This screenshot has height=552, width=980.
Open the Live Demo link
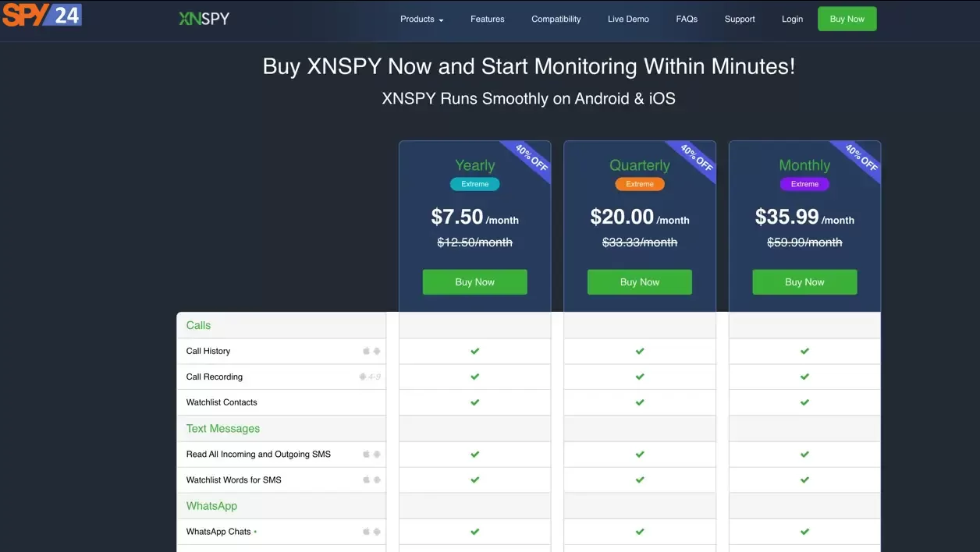[628, 19]
